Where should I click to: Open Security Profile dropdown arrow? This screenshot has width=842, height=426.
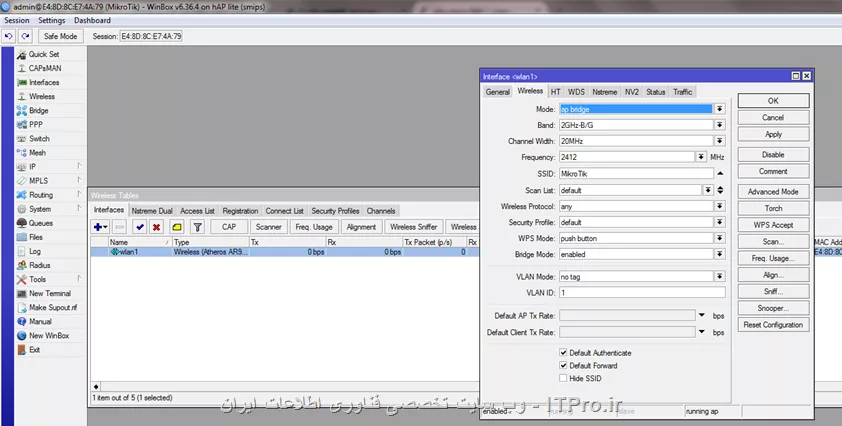pos(720,222)
